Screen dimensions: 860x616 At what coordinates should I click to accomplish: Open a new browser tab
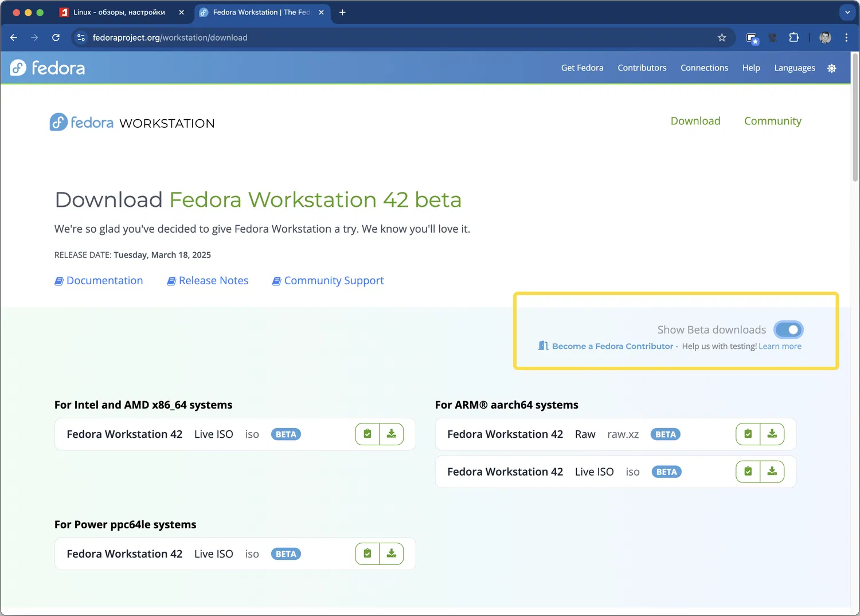tap(342, 12)
